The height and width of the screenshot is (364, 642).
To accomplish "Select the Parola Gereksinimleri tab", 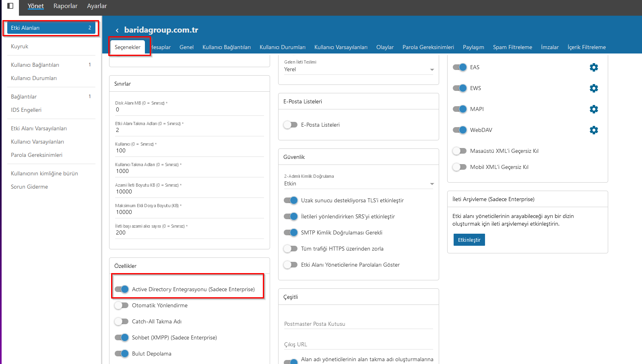I will [428, 47].
